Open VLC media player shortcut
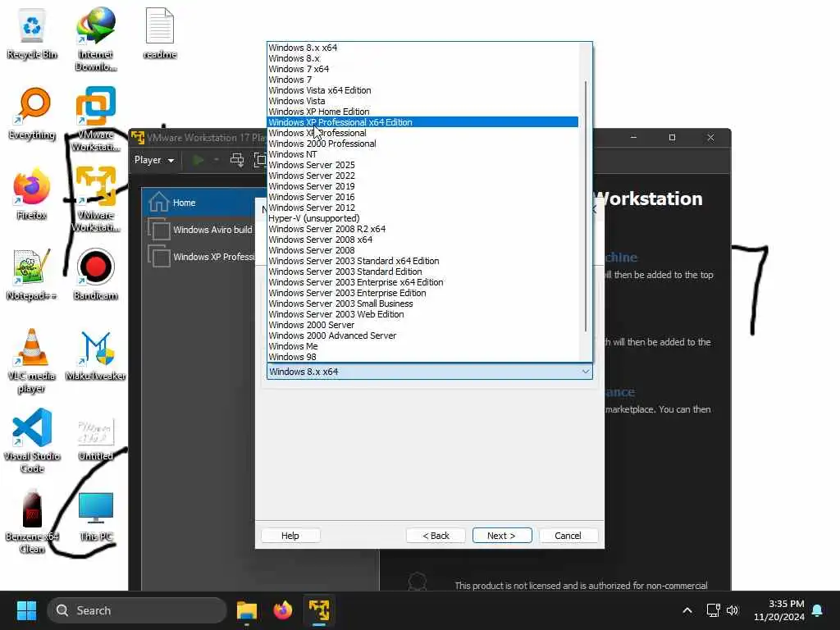The width and height of the screenshot is (840, 630). point(32,361)
